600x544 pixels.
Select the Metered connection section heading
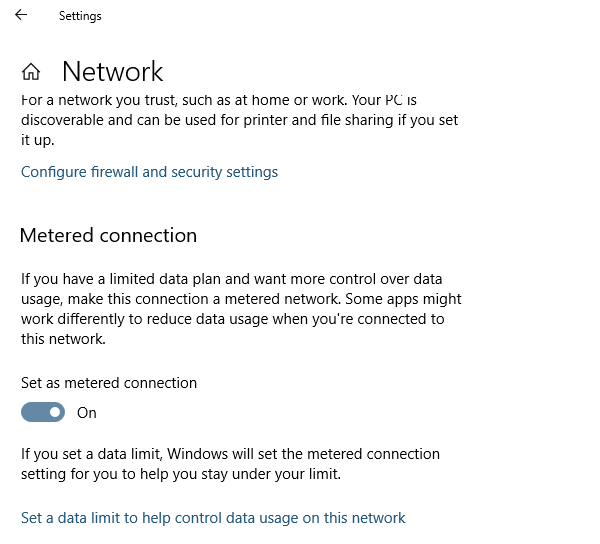pyautogui.click(x=108, y=235)
